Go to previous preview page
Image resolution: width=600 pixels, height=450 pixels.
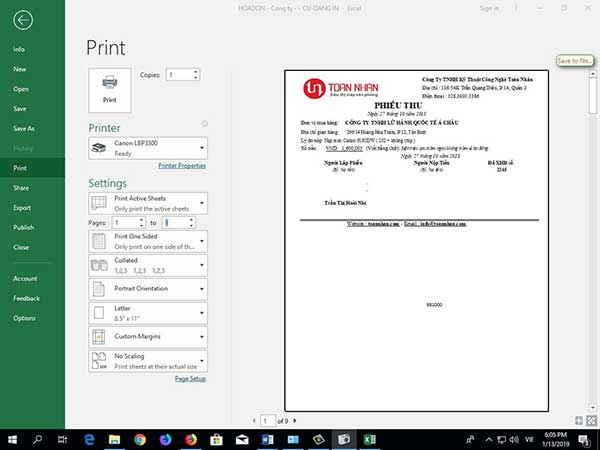pos(254,421)
